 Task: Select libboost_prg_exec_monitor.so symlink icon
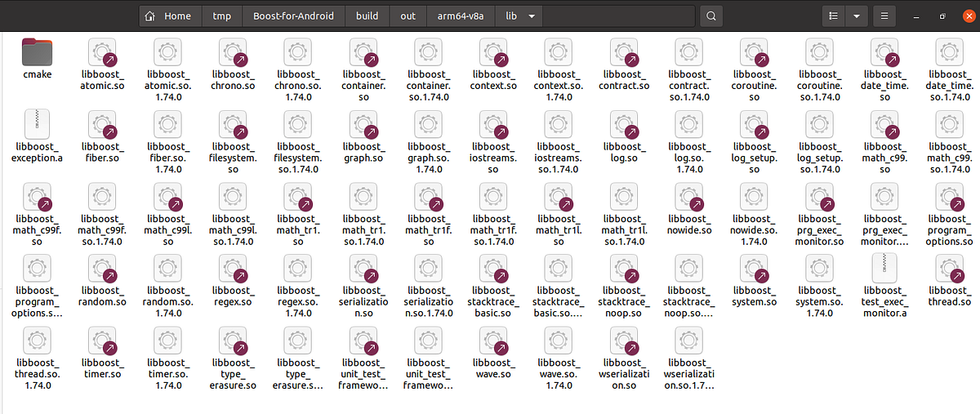click(x=820, y=195)
